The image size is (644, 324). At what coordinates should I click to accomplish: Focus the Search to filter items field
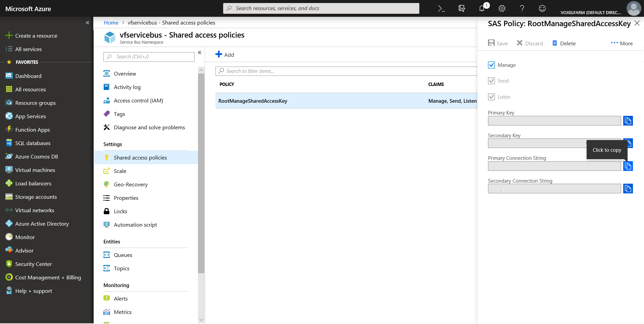click(x=346, y=71)
